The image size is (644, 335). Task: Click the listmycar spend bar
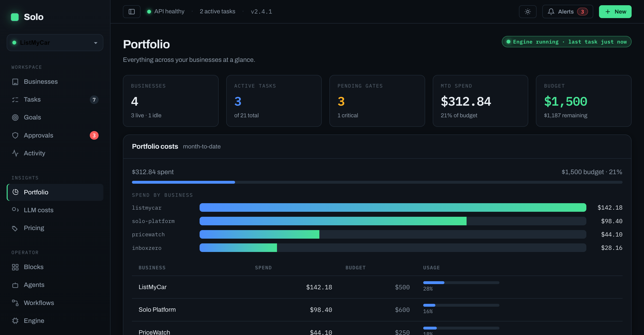pyautogui.click(x=393, y=208)
